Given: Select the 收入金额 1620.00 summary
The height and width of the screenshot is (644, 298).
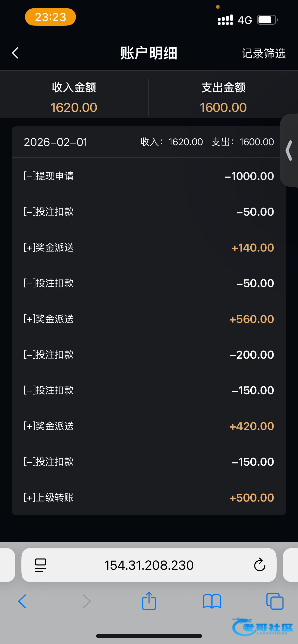Looking at the screenshot, I should tap(74, 97).
